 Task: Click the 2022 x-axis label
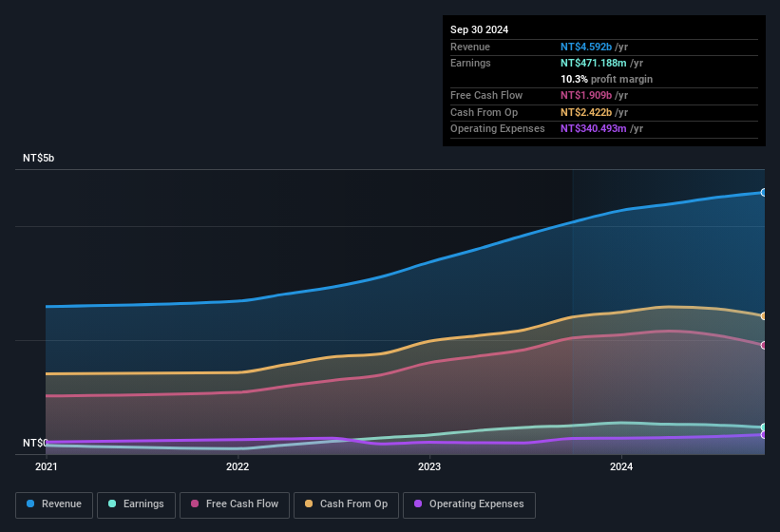(x=238, y=466)
